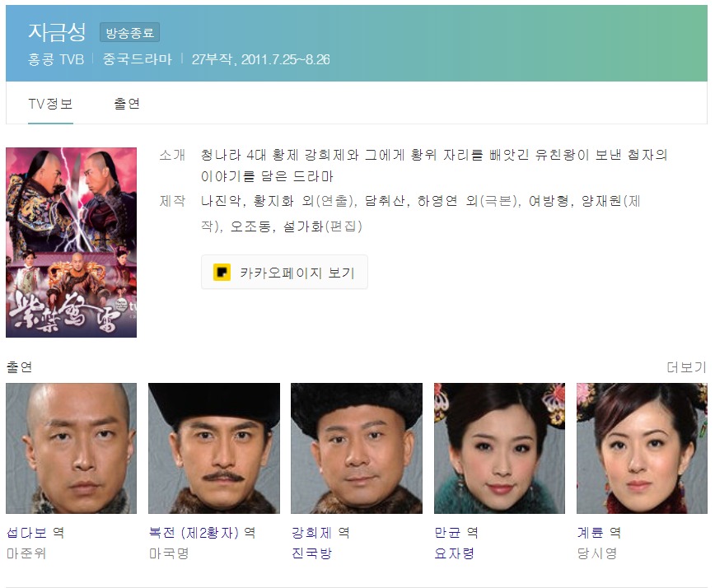Open actress 요자령 profile link
The height and width of the screenshot is (588, 715).
click(455, 553)
